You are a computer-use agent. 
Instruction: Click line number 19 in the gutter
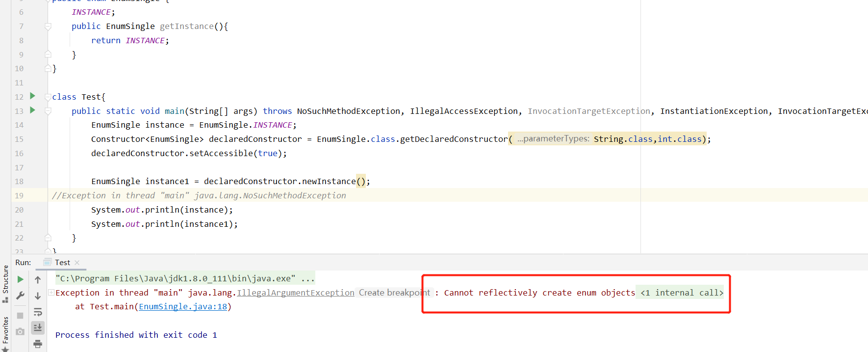(19, 196)
